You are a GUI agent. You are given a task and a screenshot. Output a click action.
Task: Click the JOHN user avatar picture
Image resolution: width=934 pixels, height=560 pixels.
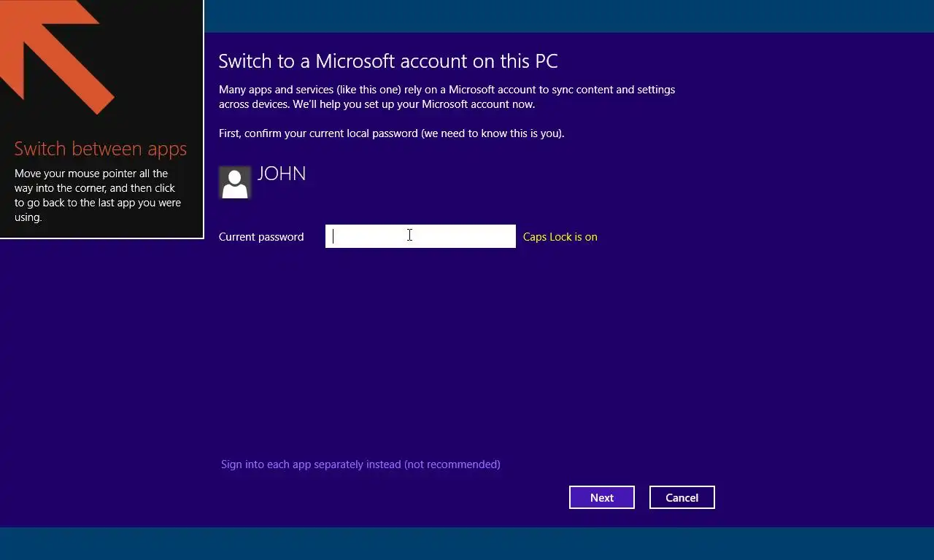point(235,182)
